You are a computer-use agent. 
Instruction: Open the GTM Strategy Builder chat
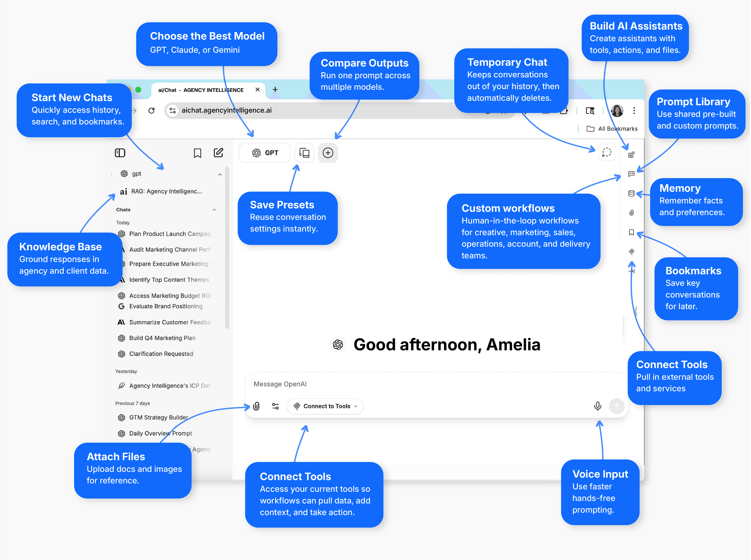point(153,417)
